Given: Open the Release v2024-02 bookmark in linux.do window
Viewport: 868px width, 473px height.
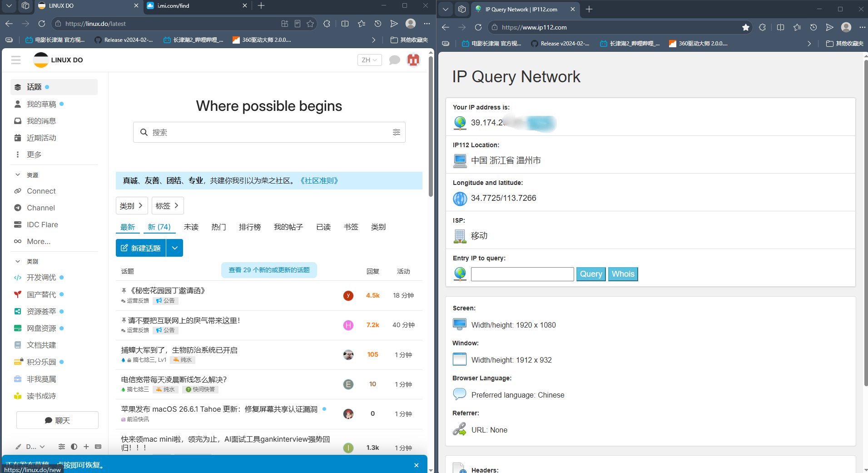Looking at the screenshot, I should [124, 40].
